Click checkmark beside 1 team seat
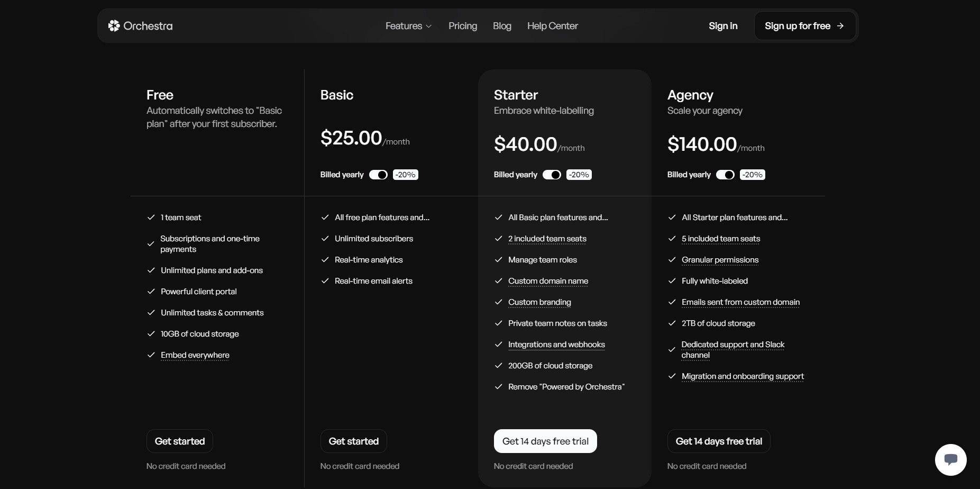Screen dimensions: 980x489 coord(151,218)
